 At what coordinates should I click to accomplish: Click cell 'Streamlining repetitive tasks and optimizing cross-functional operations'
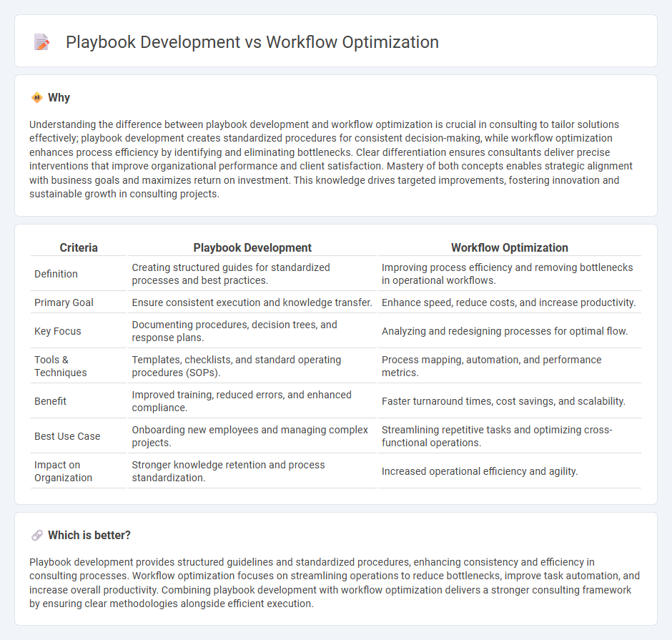[x=510, y=436]
